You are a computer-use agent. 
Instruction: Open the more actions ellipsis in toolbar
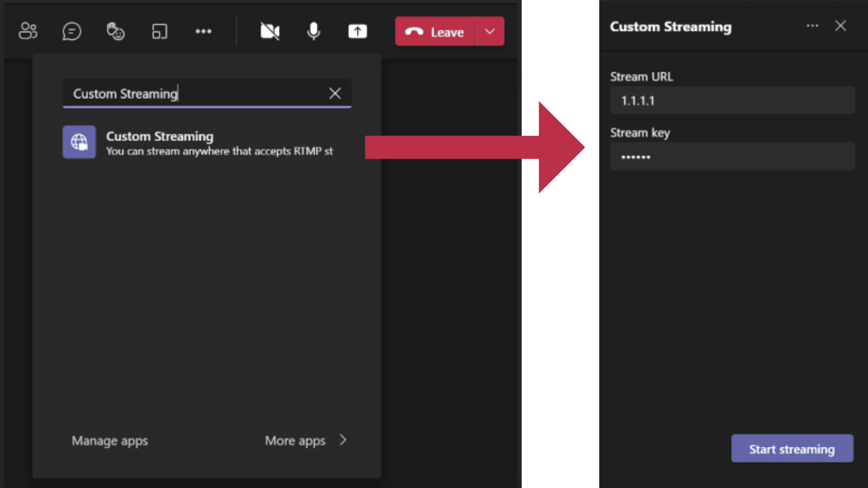(x=203, y=31)
